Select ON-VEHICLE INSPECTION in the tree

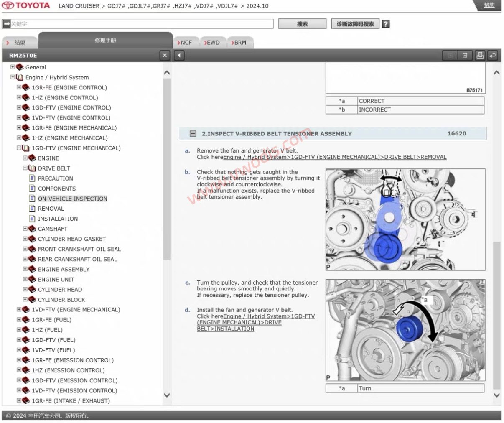[x=73, y=199]
